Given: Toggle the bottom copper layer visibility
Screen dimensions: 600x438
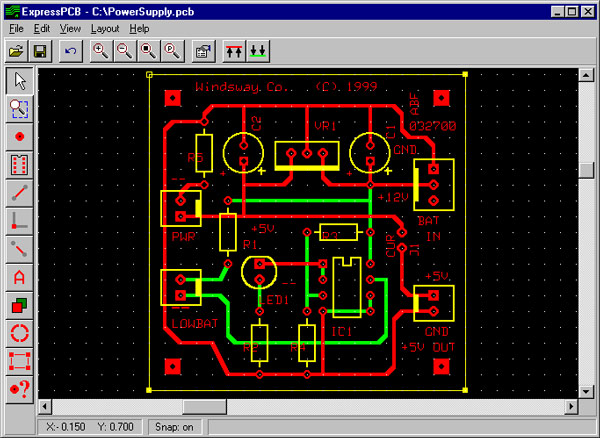Looking at the screenshot, I should click(257, 50).
